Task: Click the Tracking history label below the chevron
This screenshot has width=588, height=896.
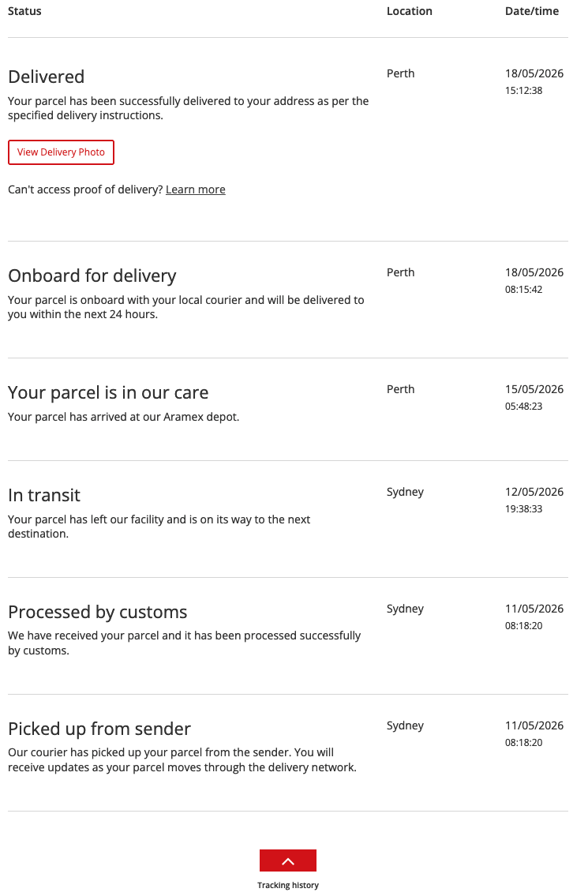Action: pyautogui.click(x=288, y=885)
